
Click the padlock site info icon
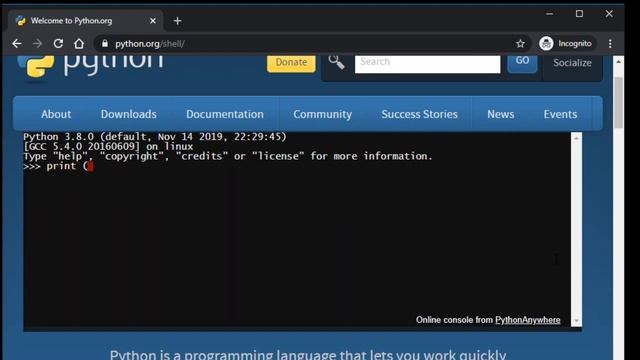[x=105, y=44]
